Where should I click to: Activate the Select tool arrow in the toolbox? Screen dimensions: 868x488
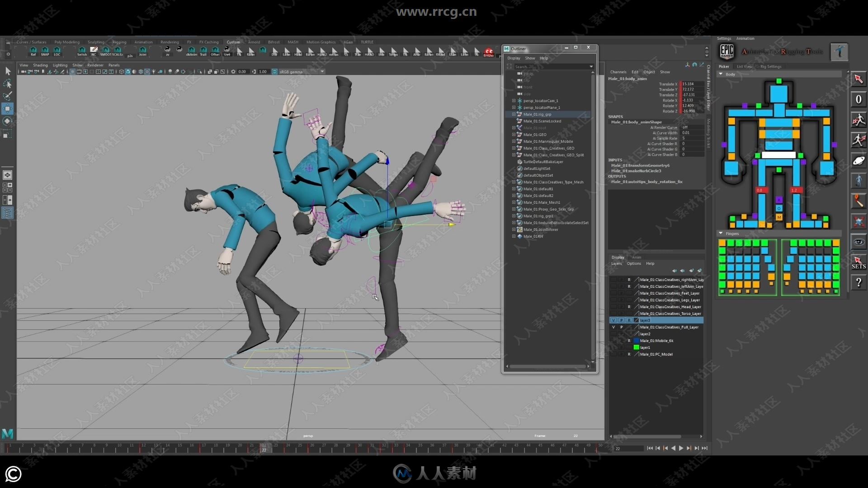click(8, 71)
